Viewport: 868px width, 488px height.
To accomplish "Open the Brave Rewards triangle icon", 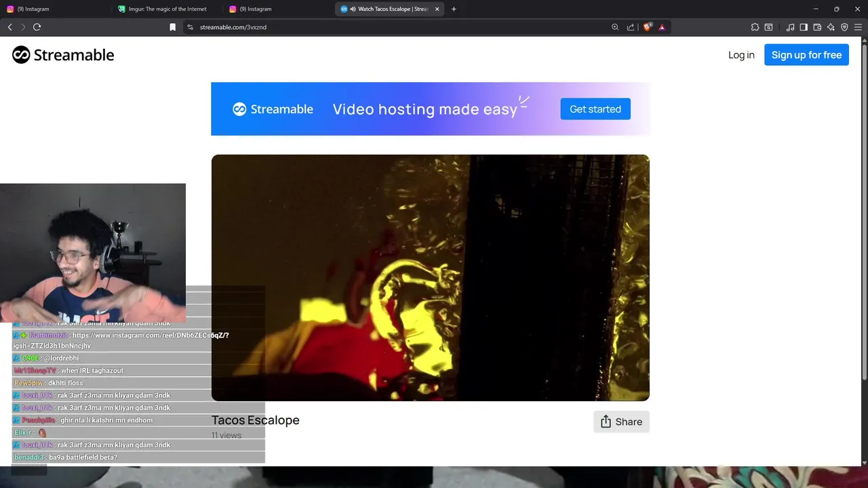I will pos(662,27).
